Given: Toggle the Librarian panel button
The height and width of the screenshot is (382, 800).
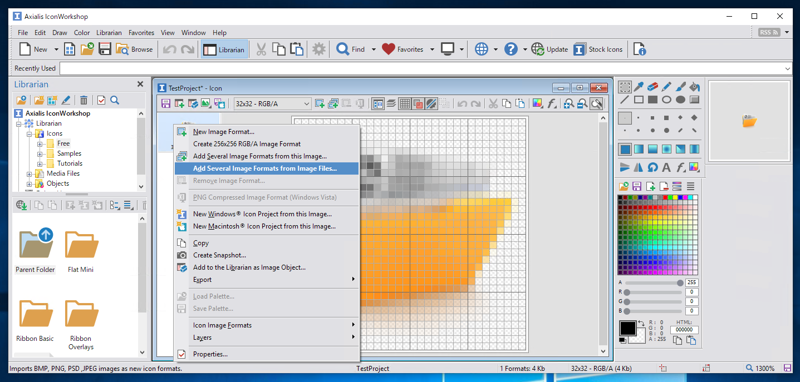Looking at the screenshot, I should coord(224,49).
